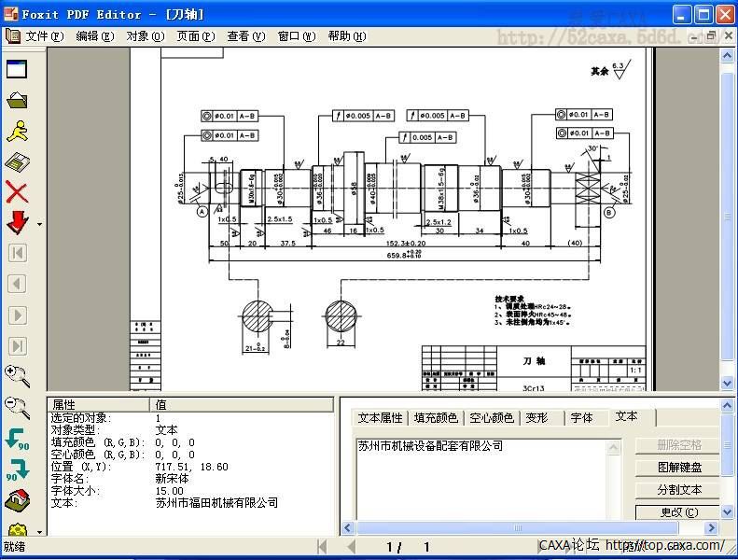Select the 字体名 value 新宋体

click(x=173, y=479)
